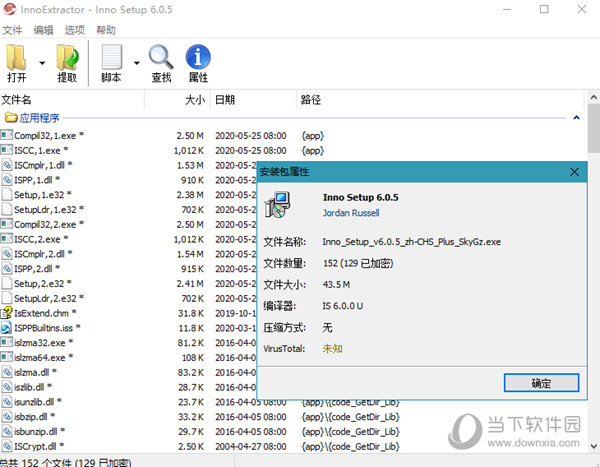Click the scroll down arrow of file list
This screenshot has height=467, width=600.
tap(593, 446)
